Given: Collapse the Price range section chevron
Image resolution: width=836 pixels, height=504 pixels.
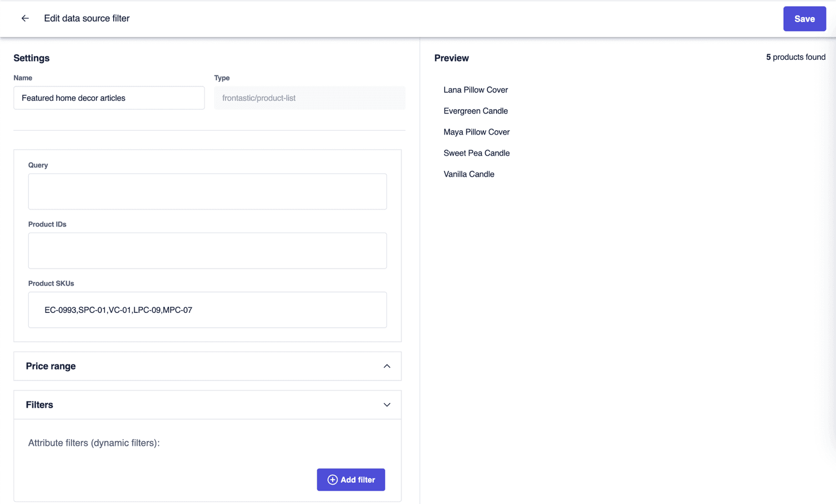Looking at the screenshot, I should point(387,366).
